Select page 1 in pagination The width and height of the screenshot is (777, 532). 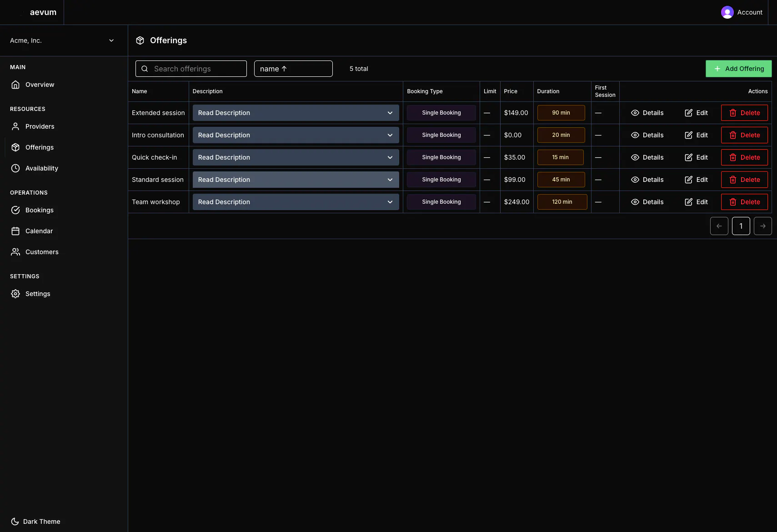[741, 226]
